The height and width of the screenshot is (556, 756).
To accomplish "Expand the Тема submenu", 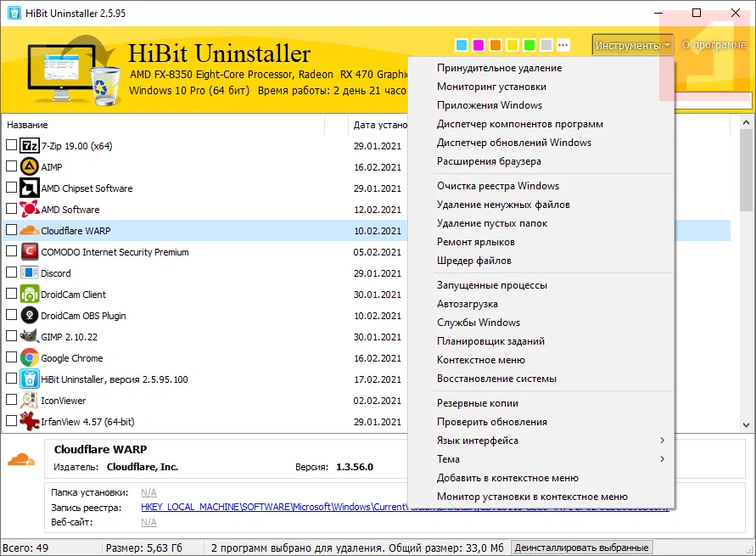I will coord(540,459).
